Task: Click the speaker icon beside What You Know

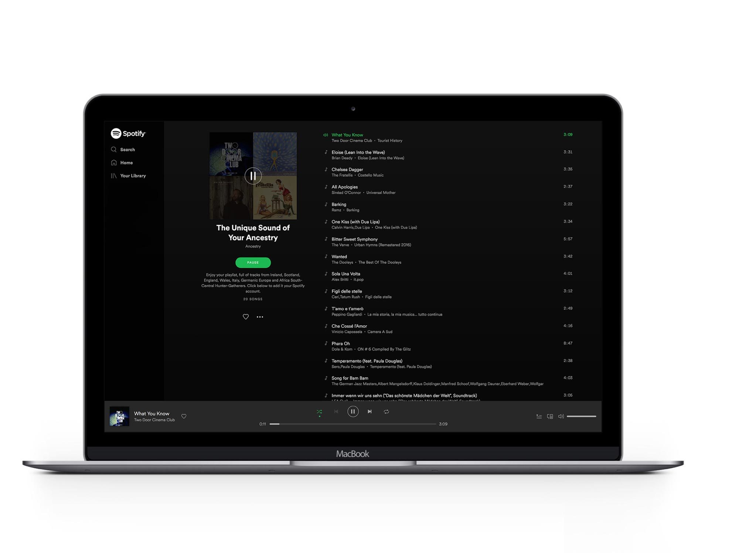Action: (326, 135)
